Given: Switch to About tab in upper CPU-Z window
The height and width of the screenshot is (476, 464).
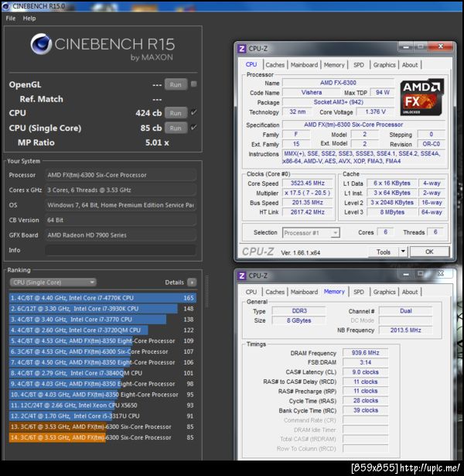Looking at the screenshot, I should coord(410,65).
